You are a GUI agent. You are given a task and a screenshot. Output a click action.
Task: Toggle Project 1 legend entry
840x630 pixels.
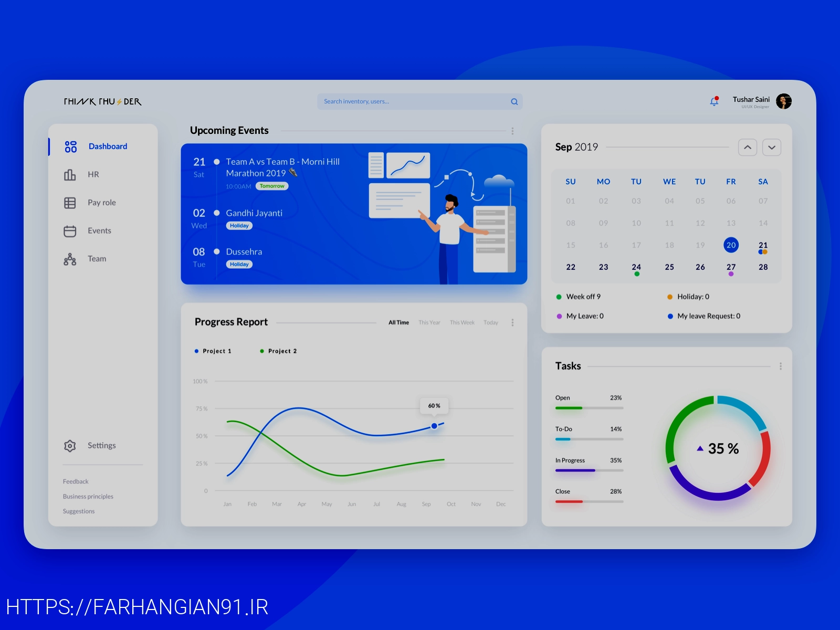[213, 351]
